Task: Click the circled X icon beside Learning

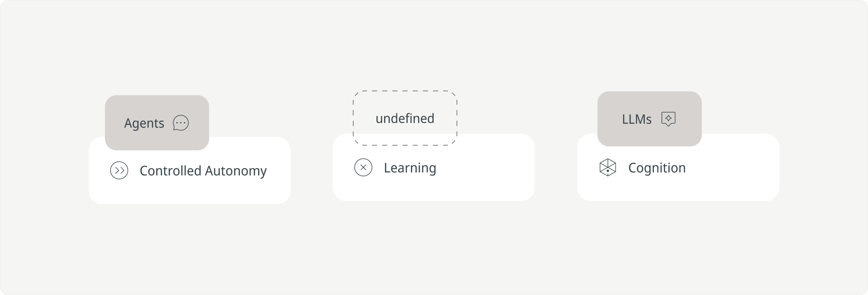Action: tap(363, 167)
